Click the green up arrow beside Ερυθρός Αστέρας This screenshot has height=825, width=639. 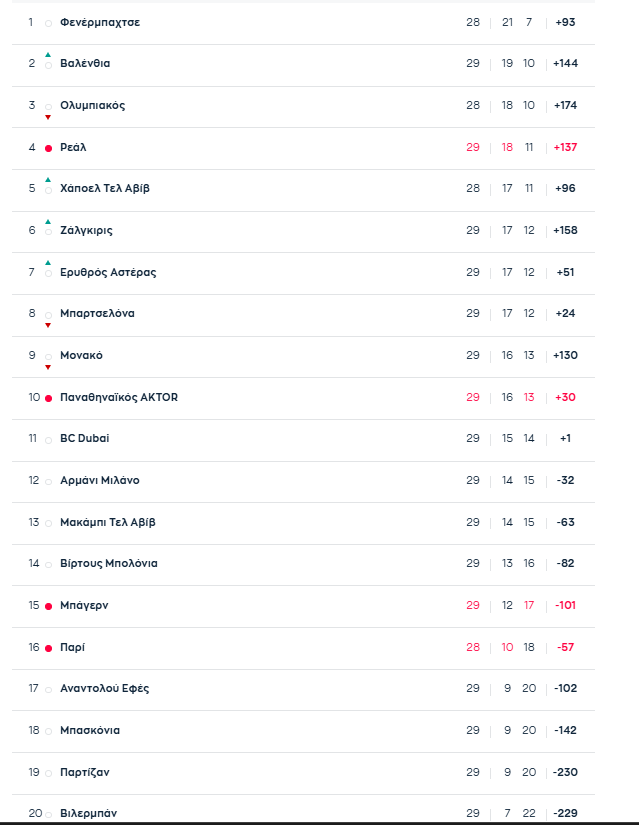[48, 263]
